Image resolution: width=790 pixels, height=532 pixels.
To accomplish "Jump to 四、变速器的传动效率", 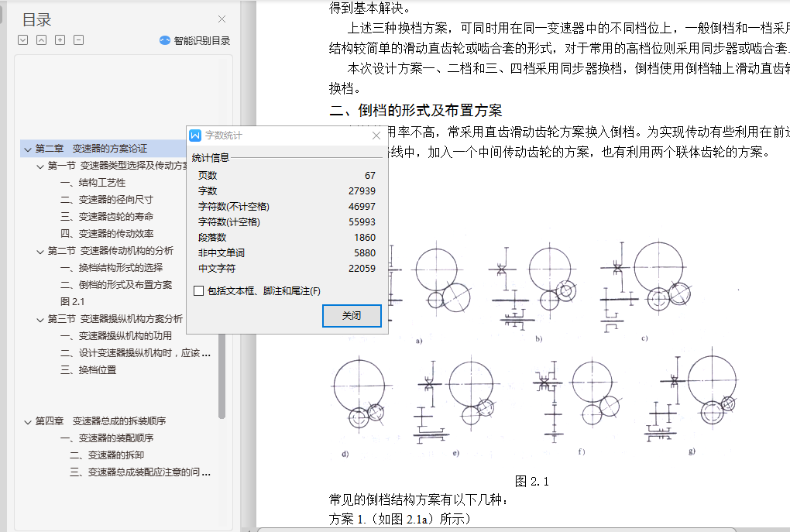I will [x=106, y=234].
